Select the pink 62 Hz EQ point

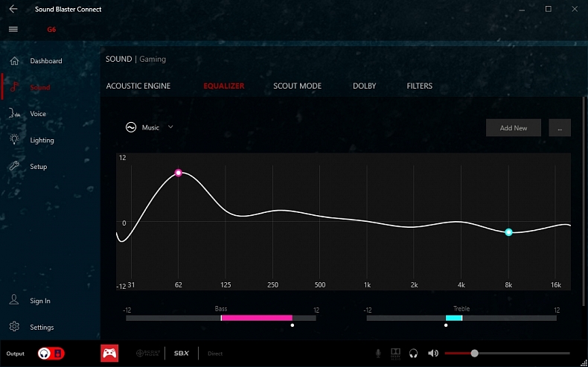179,173
